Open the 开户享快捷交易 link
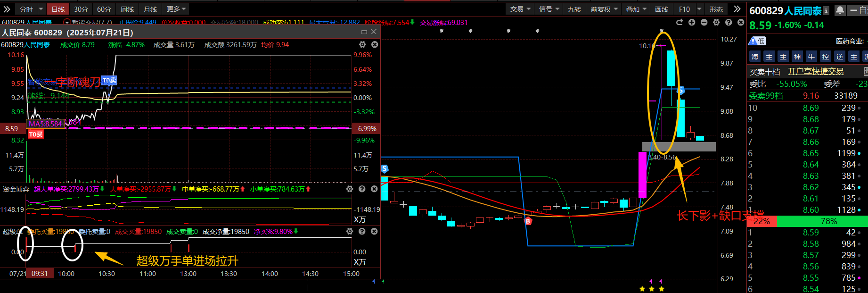The image size is (868, 293). coord(816,71)
